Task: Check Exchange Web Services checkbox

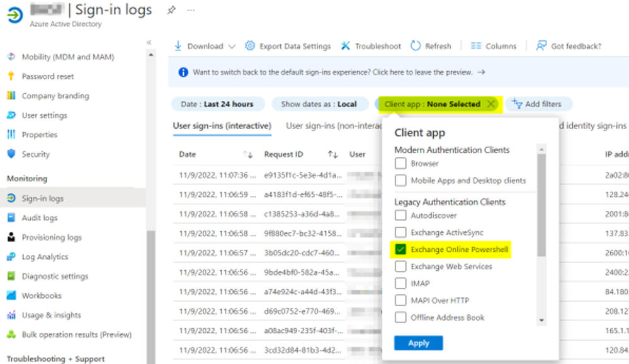Action: point(400,266)
